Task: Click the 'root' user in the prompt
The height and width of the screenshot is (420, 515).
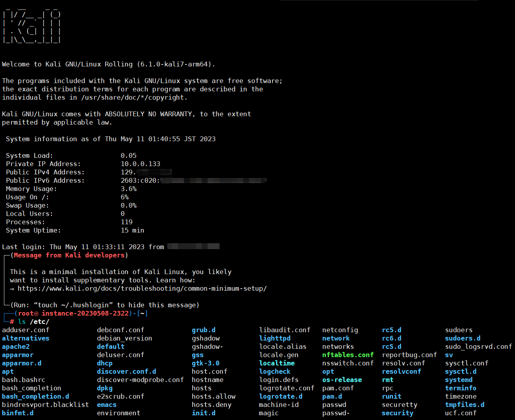Action: [x=26, y=313]
